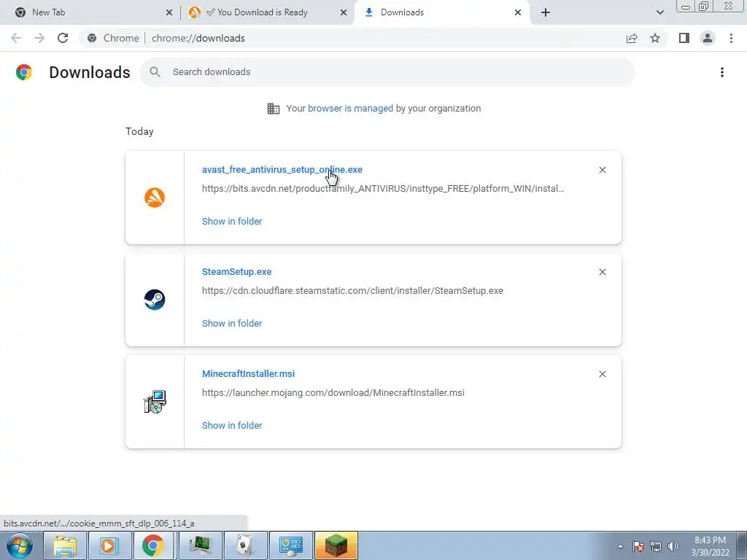Open the Windows Start menu
The width and height of the screenshot is (747, 560).
point(20,545)
